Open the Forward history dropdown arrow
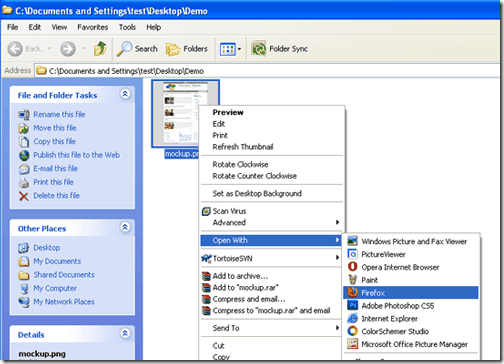 pos(84,49)
